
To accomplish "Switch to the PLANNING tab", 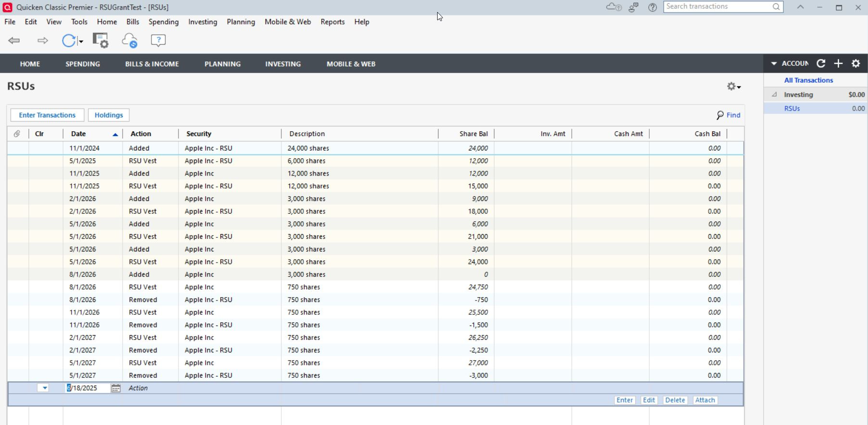I will pyautogui.click(x=223, y=64).
